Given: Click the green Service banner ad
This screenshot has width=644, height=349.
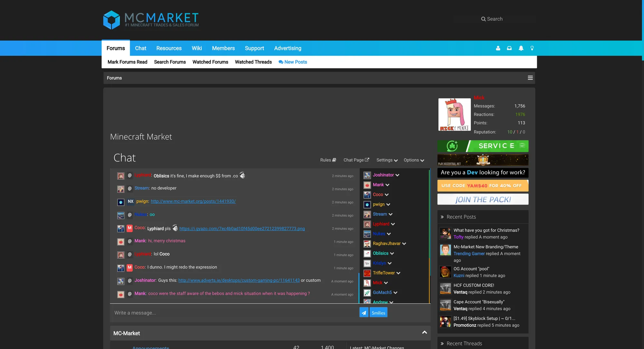Looking at the screenshot, I should [x=483, y=146].
